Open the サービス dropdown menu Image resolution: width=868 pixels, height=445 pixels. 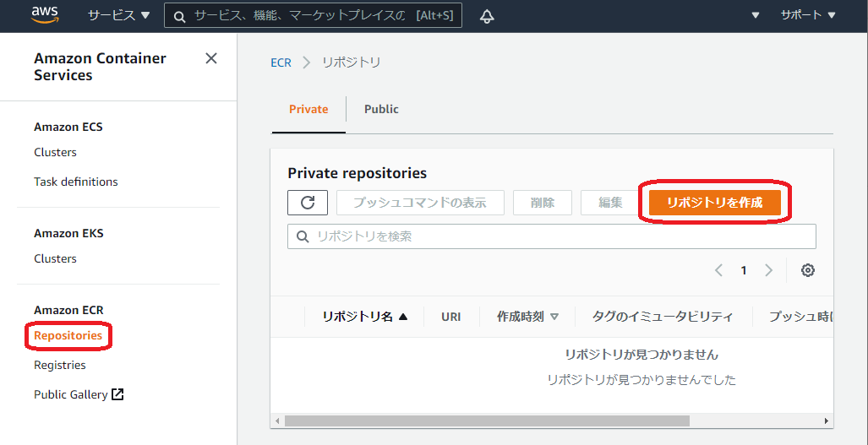pyautogui.click(x=119, y=15)
